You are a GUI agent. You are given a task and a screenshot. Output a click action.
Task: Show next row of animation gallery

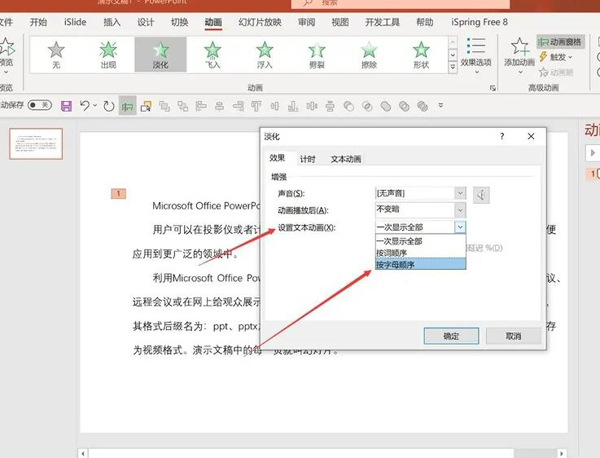tap(453, 55)
